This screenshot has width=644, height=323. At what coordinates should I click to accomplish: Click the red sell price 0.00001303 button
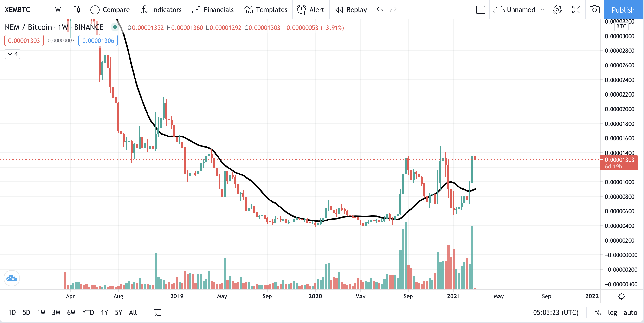point(24,40)
